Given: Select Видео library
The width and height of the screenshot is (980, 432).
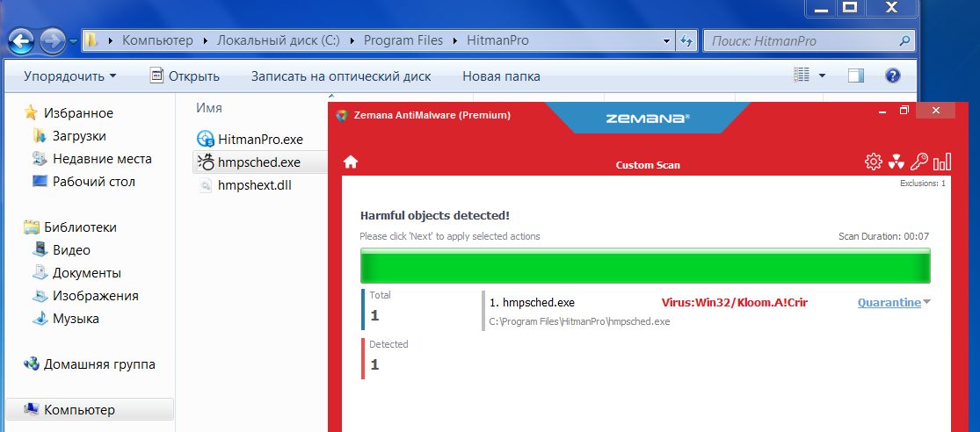Looking at the screenshot, I should tap(71, 250).
